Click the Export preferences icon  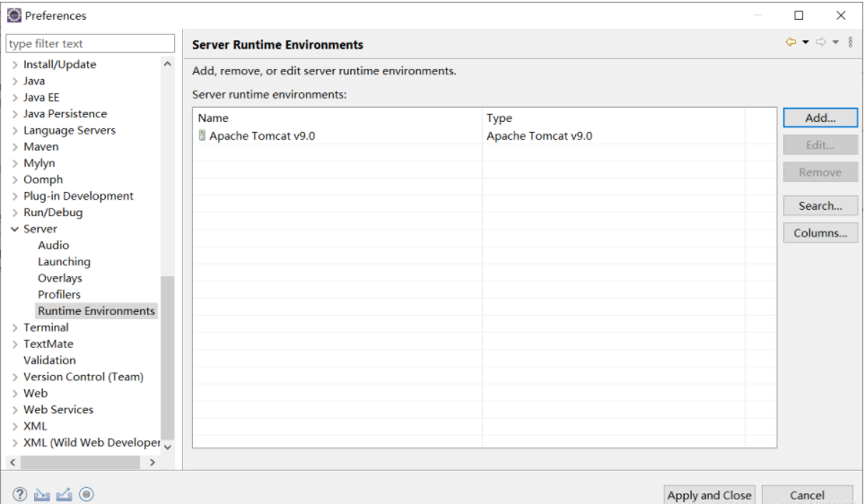click(x=64, y=494)
